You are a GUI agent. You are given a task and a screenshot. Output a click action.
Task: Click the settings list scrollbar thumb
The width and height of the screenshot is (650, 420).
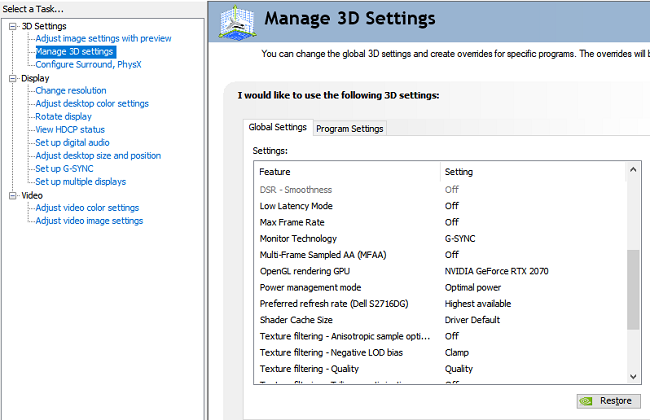tap(632, 290)
